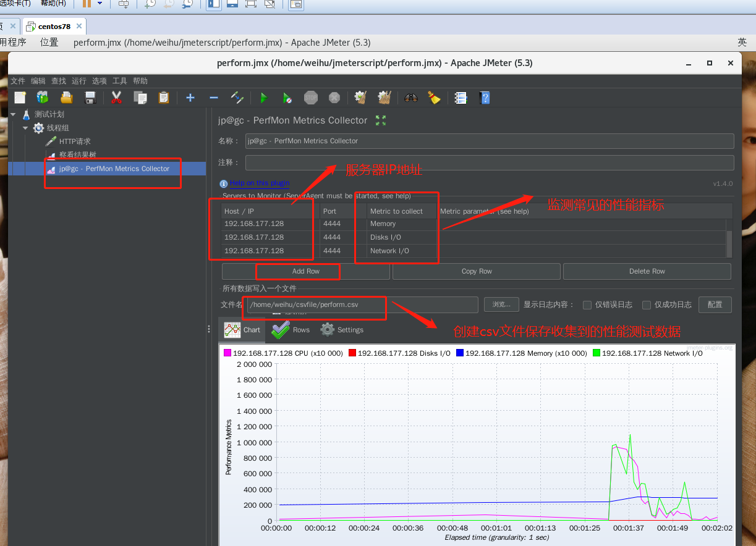
Task: Collapse the 线程组 tree node
Action: click(x=25, y=128)
